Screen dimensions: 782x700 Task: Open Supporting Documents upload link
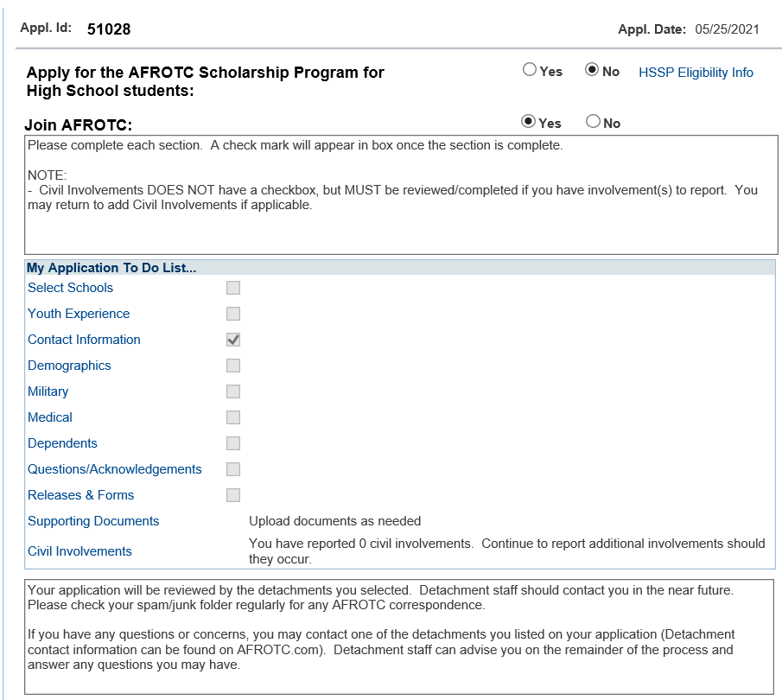[x=93, y=521]
